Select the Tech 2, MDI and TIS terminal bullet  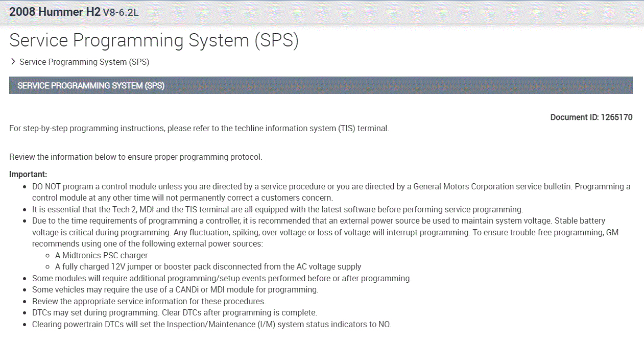pos(277,209)
